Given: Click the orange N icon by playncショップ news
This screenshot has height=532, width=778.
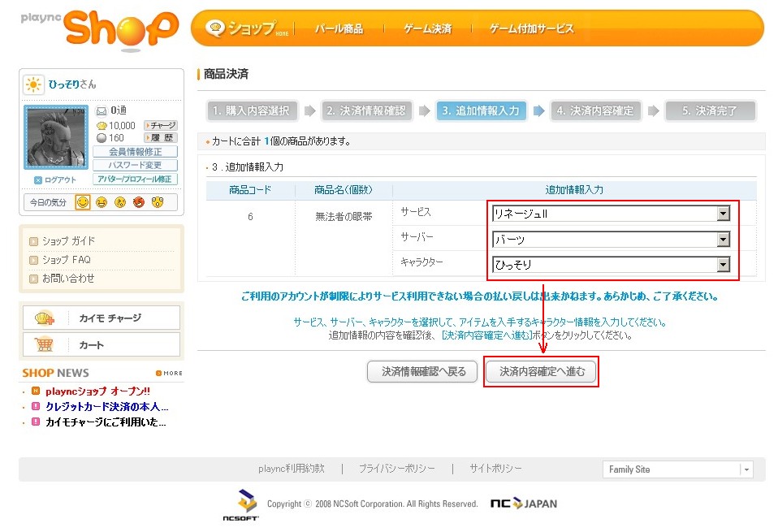Looking at the screenshot, I should (x=36, y=391).
